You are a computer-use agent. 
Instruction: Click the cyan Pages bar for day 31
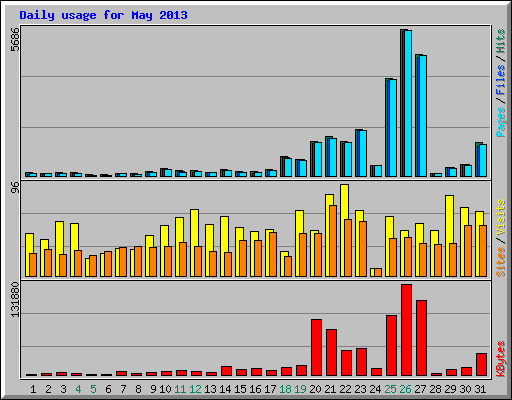(483, 160)
